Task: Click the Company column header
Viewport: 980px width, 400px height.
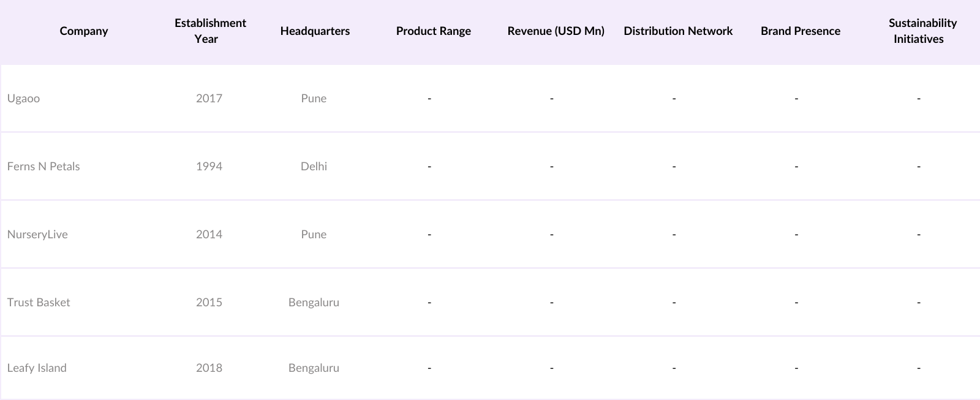Action: pyautogui.click(x=84, y=31)
